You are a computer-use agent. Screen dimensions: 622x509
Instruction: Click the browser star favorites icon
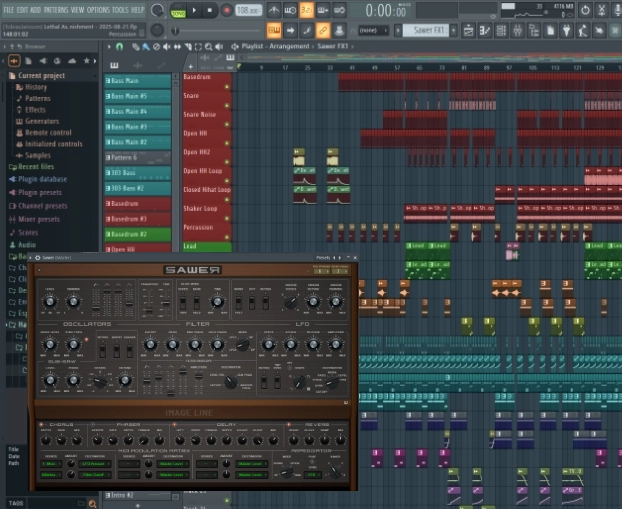pyautogui.click(x=86, y=61)
